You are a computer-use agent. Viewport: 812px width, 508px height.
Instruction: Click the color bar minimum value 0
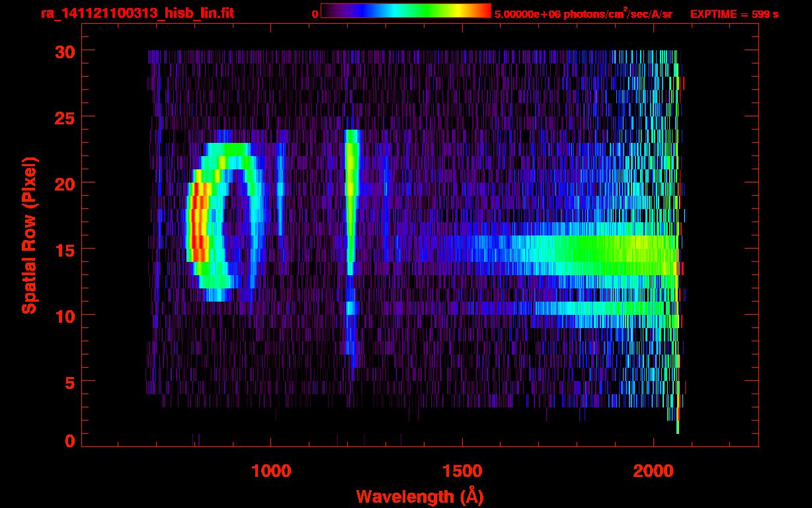(315, 14)
